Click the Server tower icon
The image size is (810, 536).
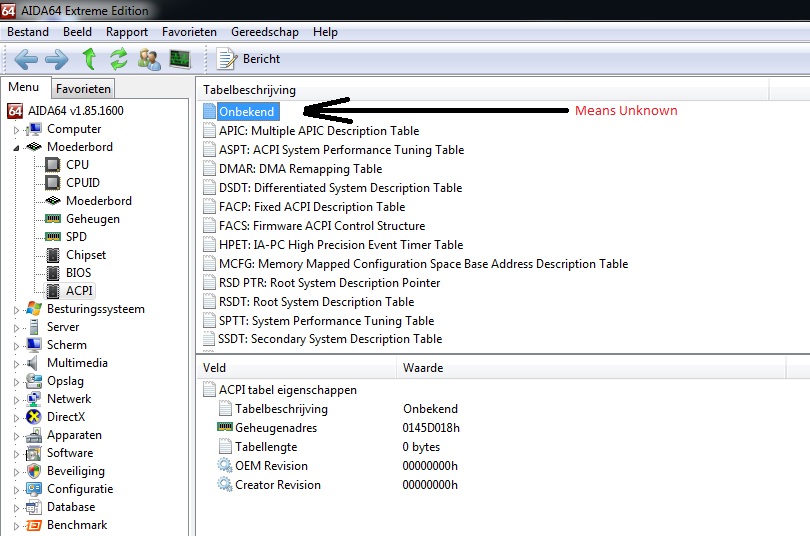coord(34,327)
